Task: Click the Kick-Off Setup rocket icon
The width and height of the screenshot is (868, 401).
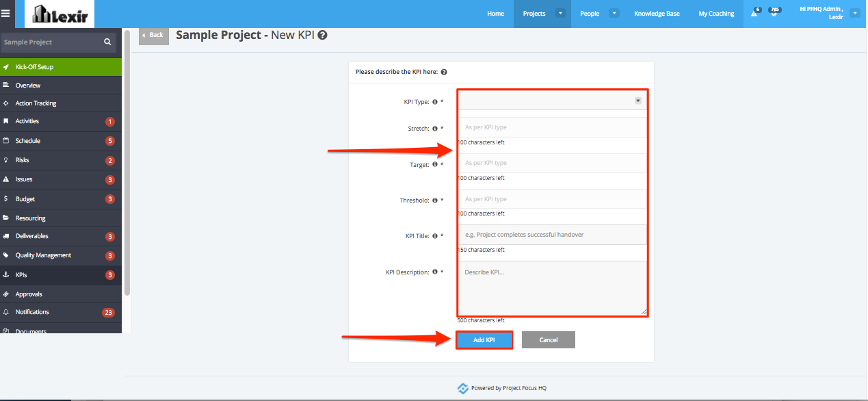Action: [x=6, y=67]
